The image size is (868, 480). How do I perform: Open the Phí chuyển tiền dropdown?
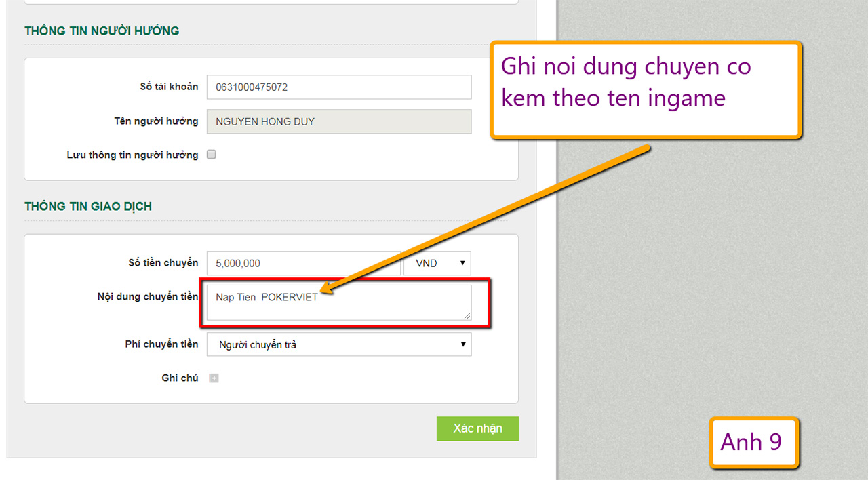pos(339,344)
